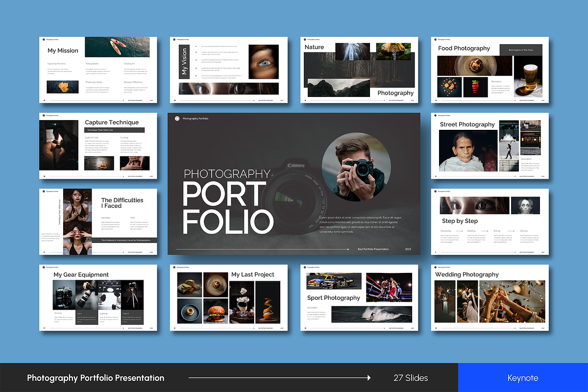This screenshot has width=588, height=392.
Task: Click the blue eye close-up photo
Action: (264, 62)
